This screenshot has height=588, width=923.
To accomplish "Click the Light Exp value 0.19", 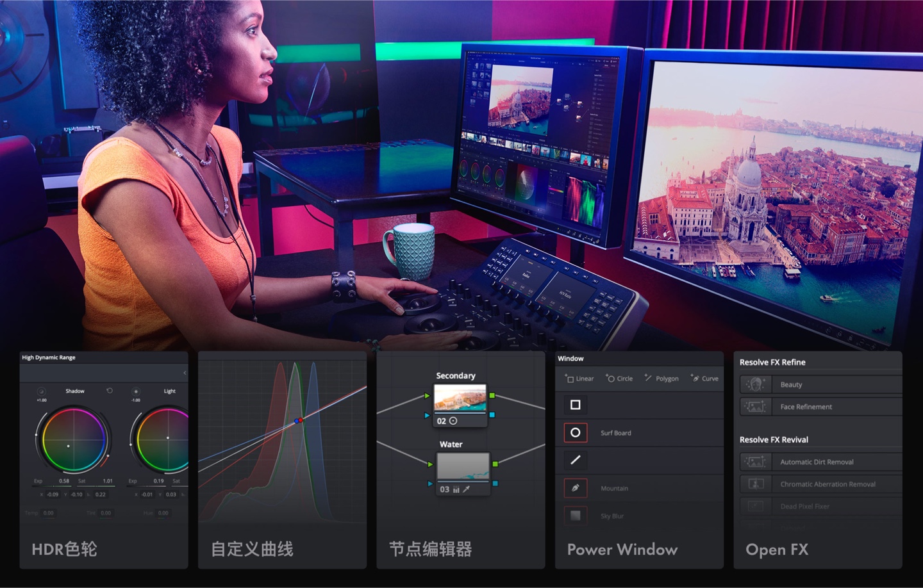I will pyautogui.click(x=158, y=480).
